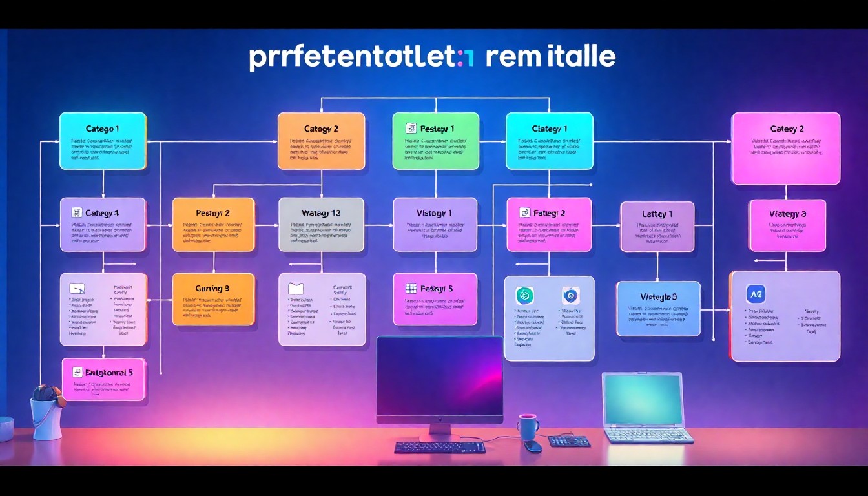Click the blue AC icon in the right card
Screen dimensions: 868x496
pos(755,294)
